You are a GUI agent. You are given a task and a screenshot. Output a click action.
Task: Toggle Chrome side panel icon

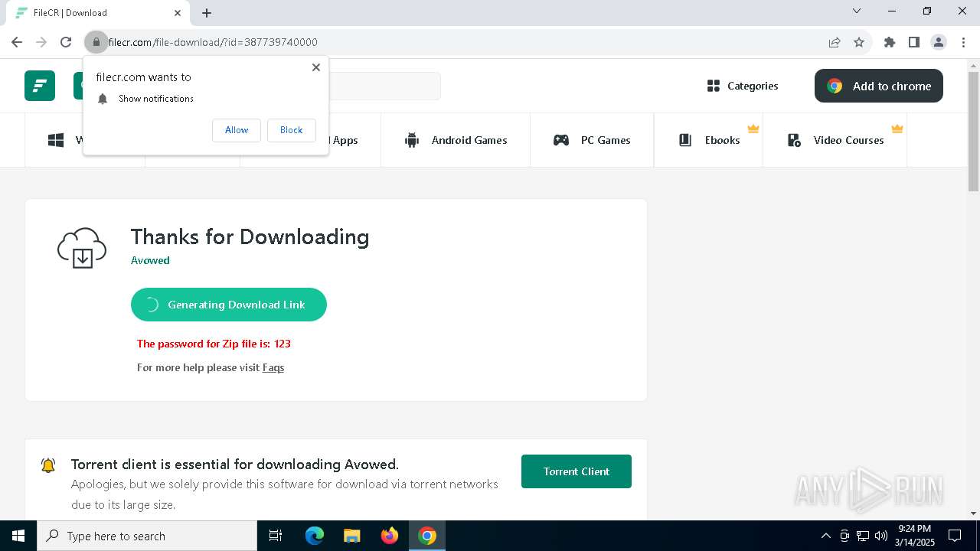point(914,42)
